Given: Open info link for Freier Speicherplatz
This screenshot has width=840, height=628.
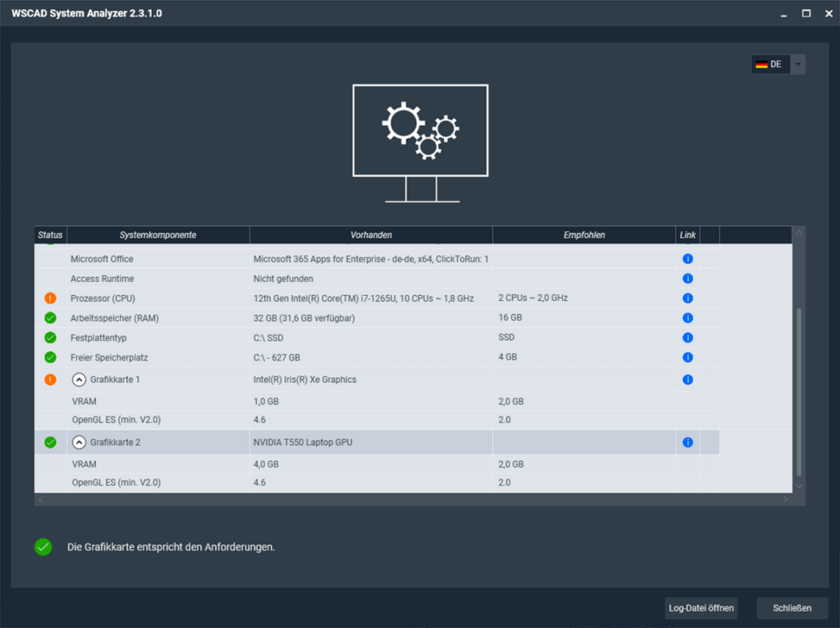Looking at the screenshot, I should (687, 357).
